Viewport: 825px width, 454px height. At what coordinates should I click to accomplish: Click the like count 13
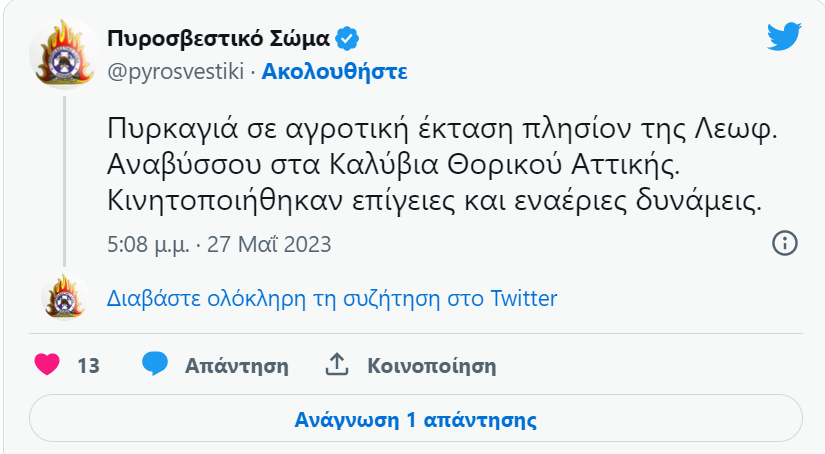tap(88, 366)
